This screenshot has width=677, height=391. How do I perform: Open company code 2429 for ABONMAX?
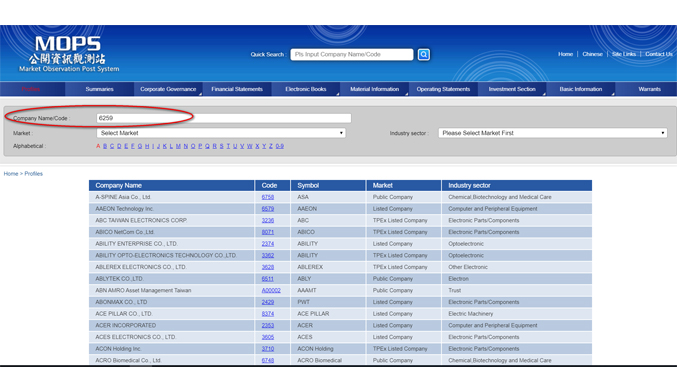pyautogui.click(x=268, y=302)
